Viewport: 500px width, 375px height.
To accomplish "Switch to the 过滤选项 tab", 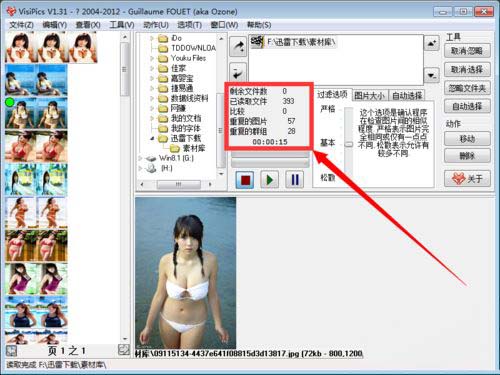I will pos(332,95).
